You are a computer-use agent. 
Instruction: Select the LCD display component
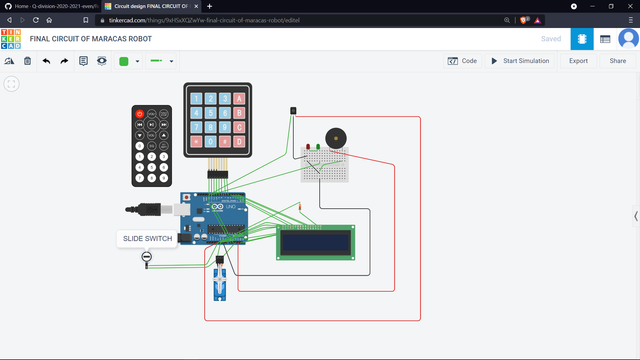tap(316, 242)
